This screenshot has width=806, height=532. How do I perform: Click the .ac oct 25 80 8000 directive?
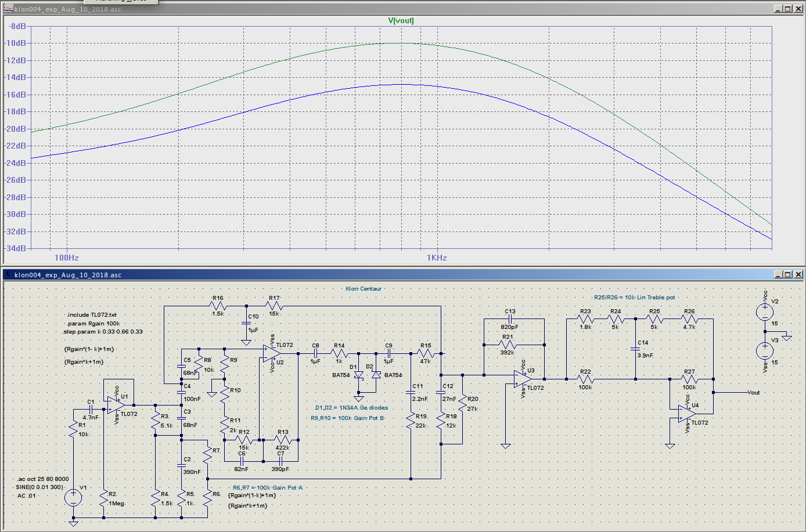coord(43,479)
